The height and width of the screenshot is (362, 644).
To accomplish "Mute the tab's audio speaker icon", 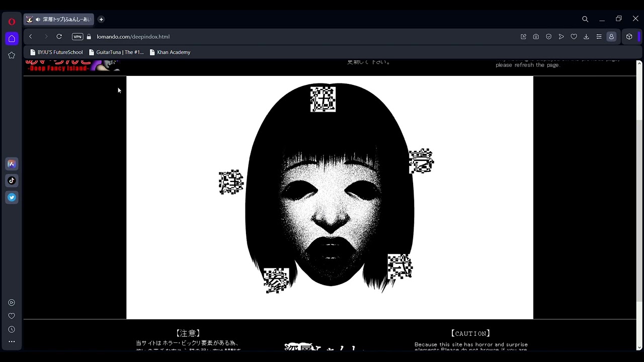I will pyautogui.click(x=38, y=20).
